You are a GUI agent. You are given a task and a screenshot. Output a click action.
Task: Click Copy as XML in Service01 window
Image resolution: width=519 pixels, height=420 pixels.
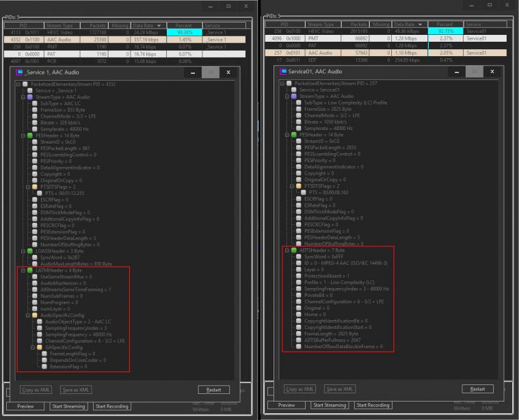[300, 389]
